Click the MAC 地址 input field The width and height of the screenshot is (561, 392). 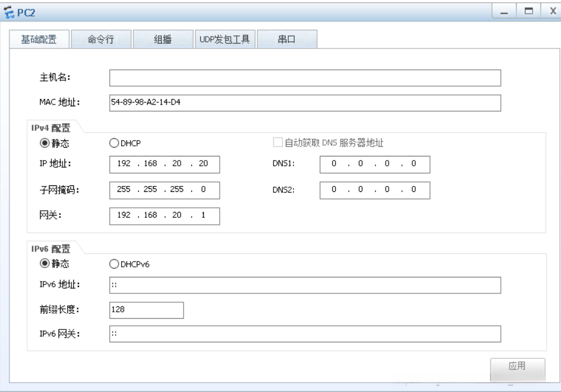(x=305, y=103)
